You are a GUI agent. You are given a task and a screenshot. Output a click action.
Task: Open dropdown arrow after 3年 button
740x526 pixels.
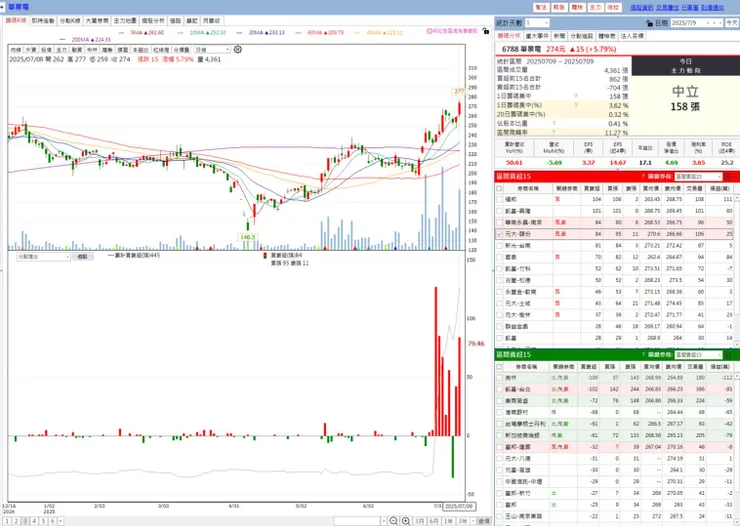click(473, 521)
